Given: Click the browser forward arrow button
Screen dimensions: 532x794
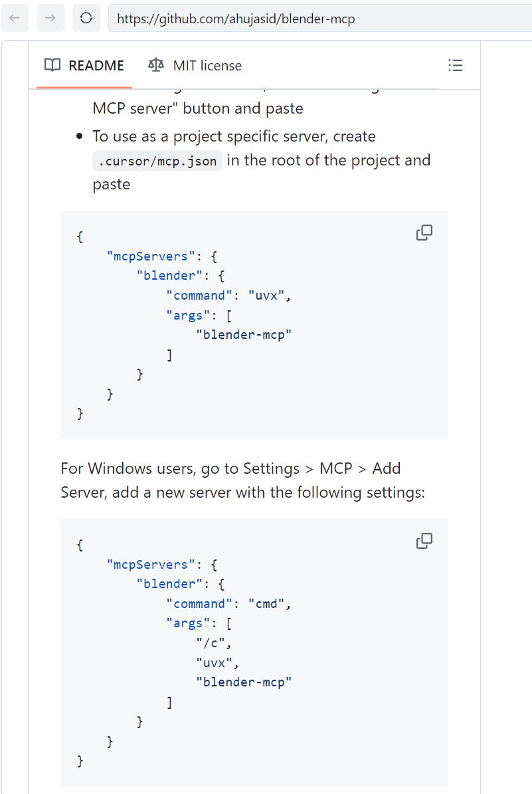Looking at the screenshot, I should tap(50, 18).
